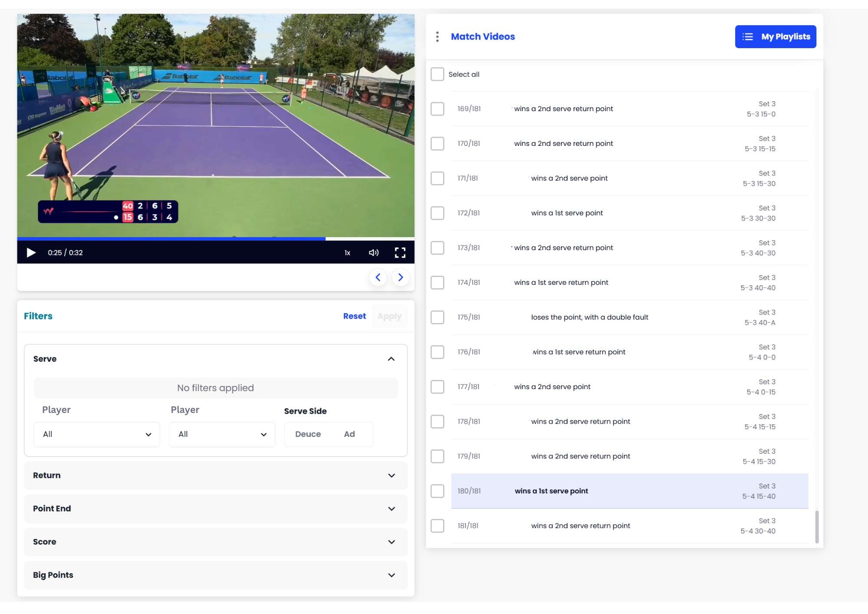The height and width of the screenshot is (614, 868).
Task: Expand the Big Points filter section
Action: click(215, 575)
